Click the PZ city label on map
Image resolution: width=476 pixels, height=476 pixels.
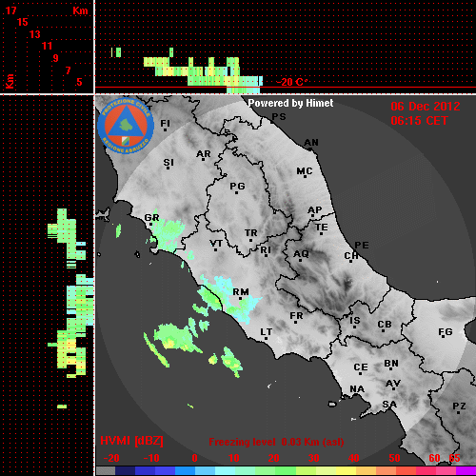tap(459, 407)
